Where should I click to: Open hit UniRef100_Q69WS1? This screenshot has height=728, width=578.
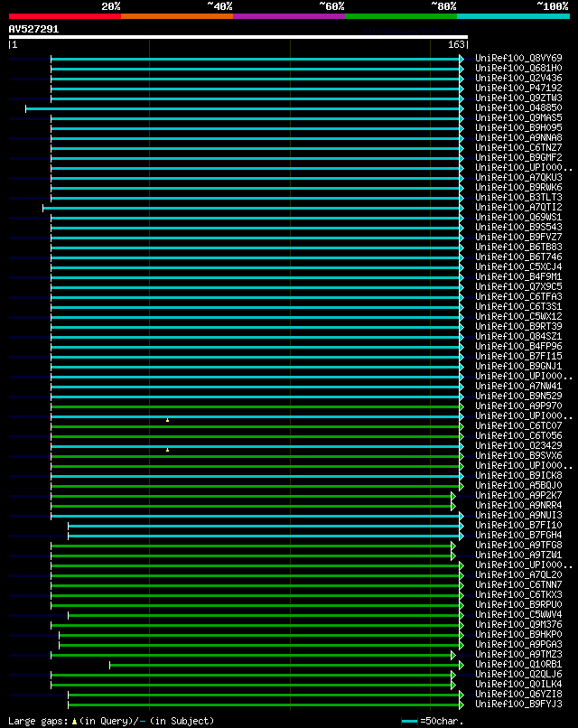(518, 218)
